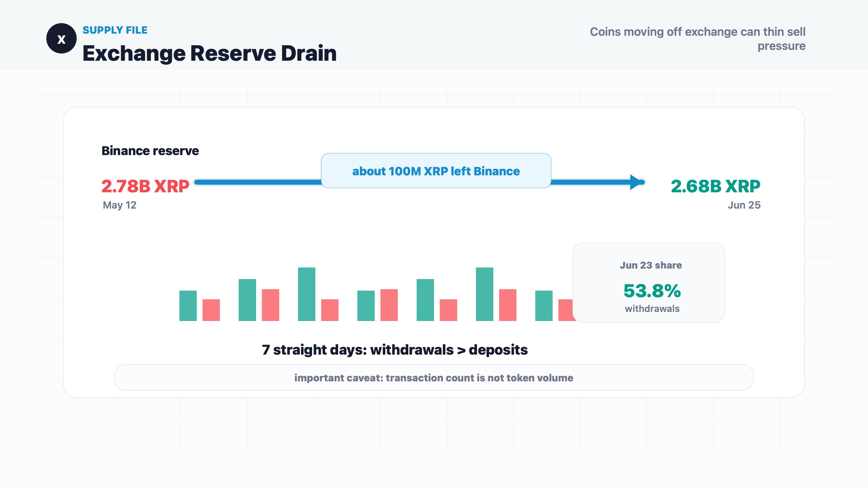Click the 'Jun 25' date label

[744, 205]
